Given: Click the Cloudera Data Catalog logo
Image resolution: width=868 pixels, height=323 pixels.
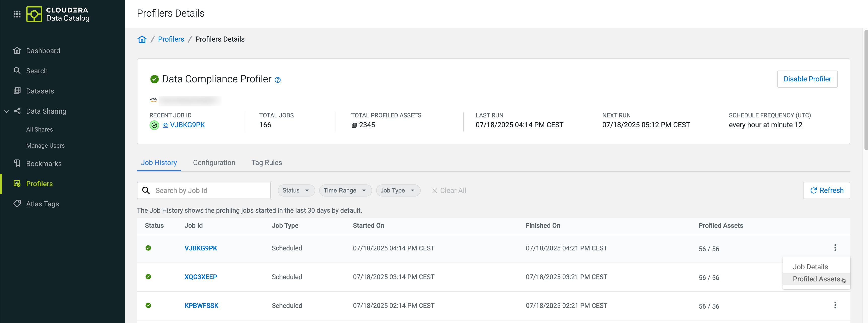Looking at the screenshot, I should (x=58, y=14).
